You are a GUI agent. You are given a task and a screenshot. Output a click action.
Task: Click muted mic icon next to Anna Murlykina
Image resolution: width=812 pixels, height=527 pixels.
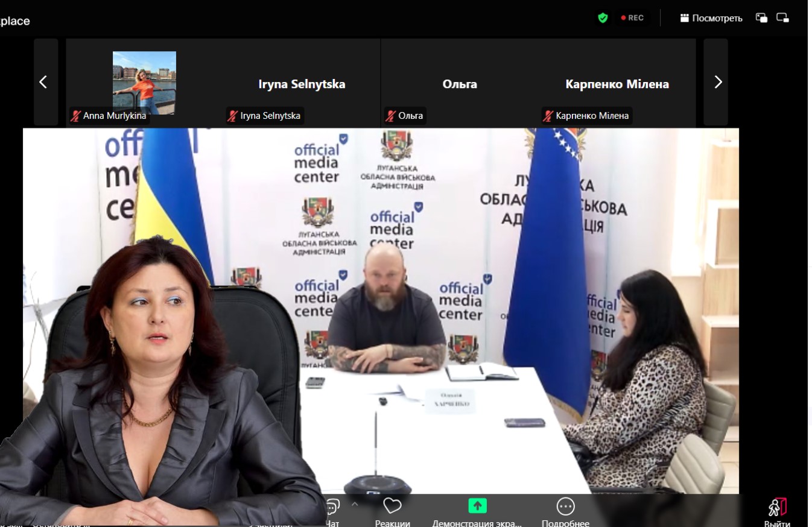point(76,116)
